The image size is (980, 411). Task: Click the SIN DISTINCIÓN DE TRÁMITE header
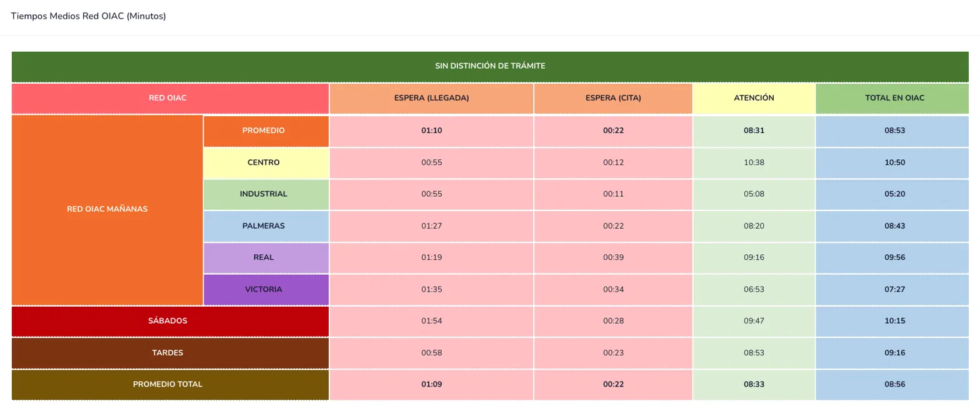pos(490,66)
